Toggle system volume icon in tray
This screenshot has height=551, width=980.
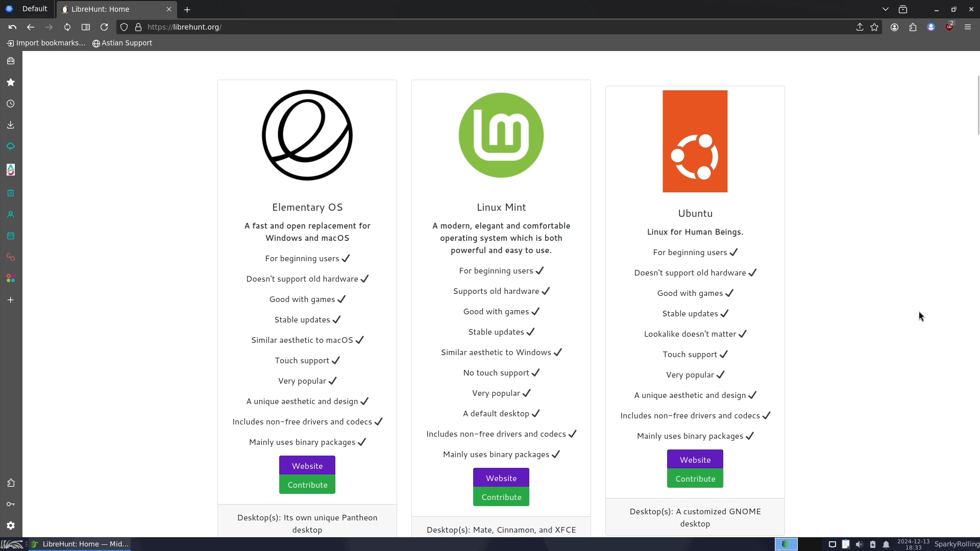(x=859, y=544)
